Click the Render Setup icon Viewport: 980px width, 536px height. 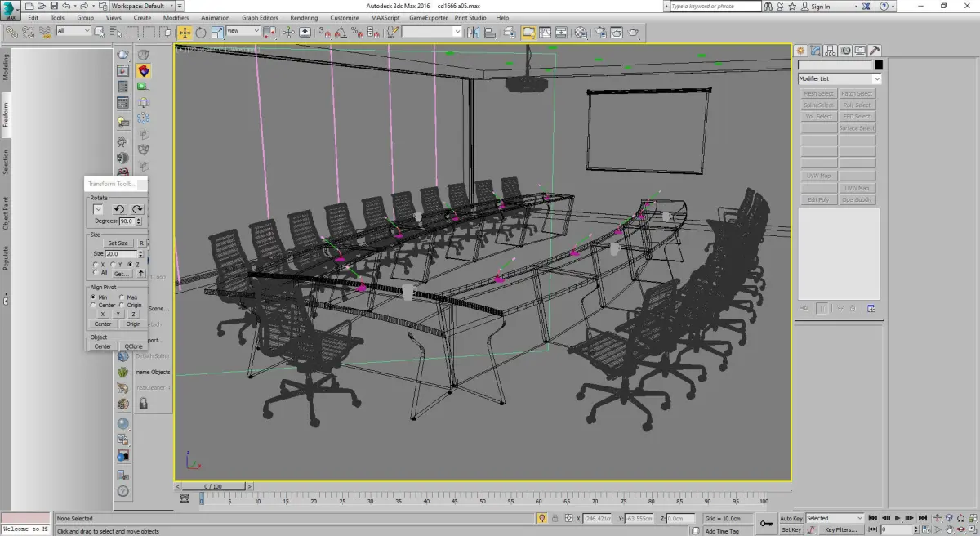coord(600,33)
